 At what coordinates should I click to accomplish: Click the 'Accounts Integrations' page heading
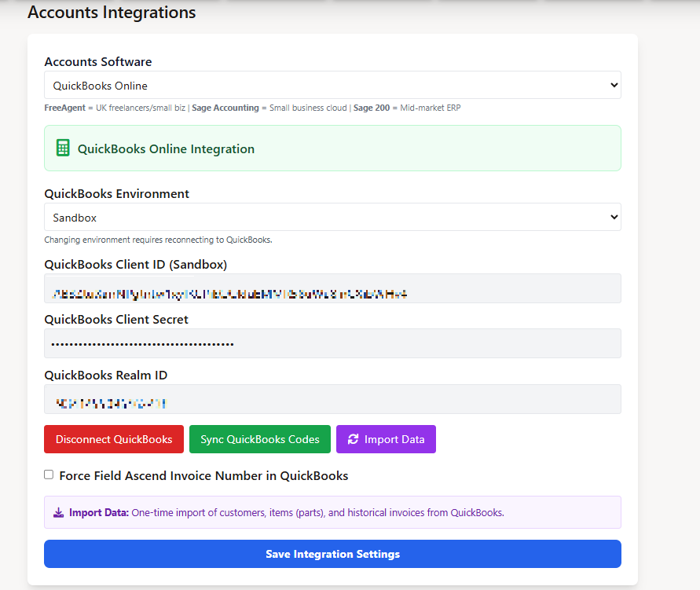[x=112, y=13]
